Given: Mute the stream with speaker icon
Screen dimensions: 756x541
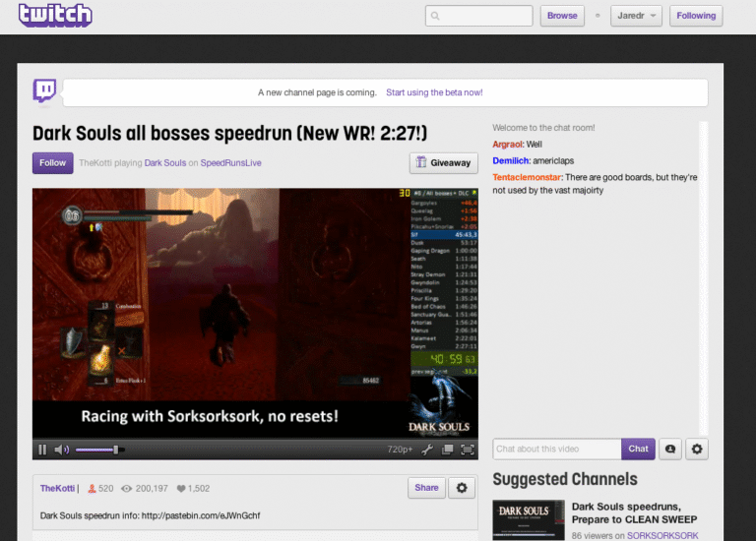Looking at the screenshot, I should pos(62,450).
